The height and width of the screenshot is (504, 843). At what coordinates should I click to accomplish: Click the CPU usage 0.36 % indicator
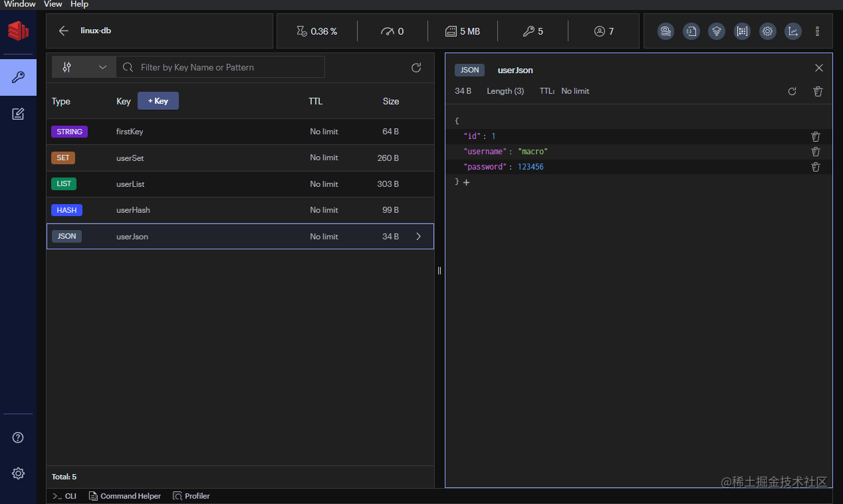316,31
